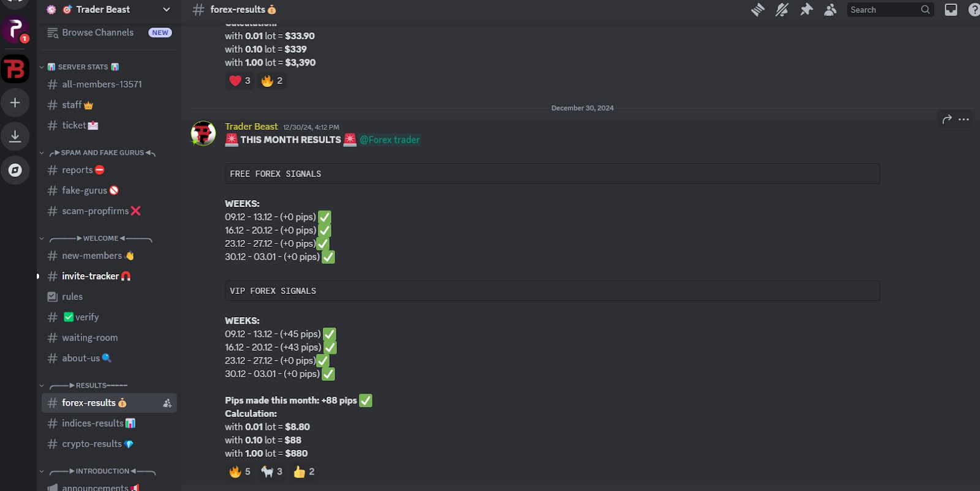The width and height of the screenshot is (980, 491).
Task: Toggle thumbs up reaction with 2 count
Action: click(304, 471)
